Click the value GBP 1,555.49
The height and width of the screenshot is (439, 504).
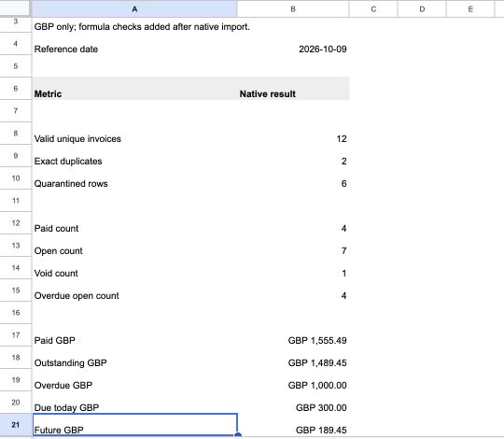(293, 335)
